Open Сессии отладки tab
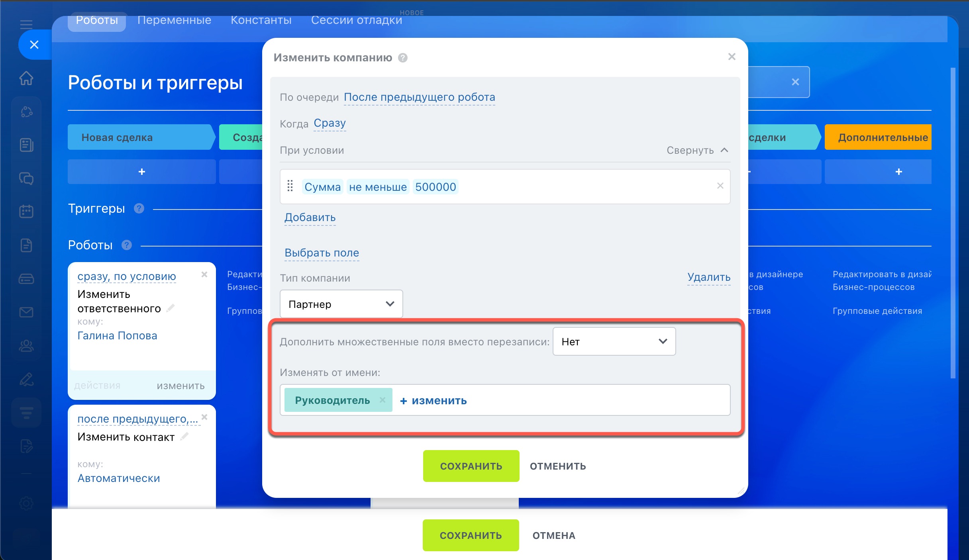This screenshot has height=560, width=969. (356, 20)
